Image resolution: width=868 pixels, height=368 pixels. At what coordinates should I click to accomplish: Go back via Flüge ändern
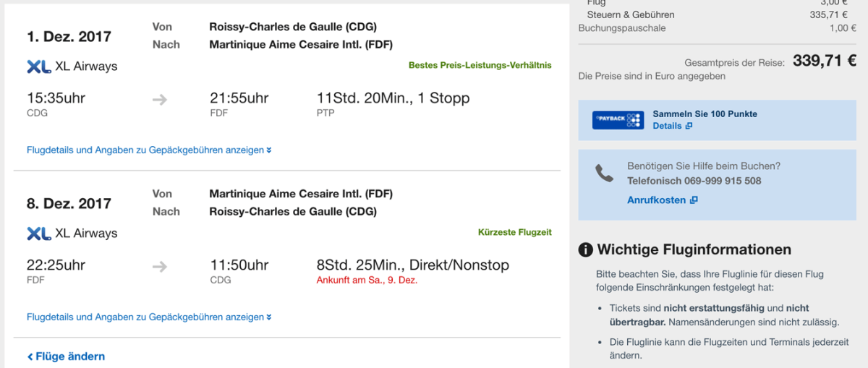click(x=70, y=356)
